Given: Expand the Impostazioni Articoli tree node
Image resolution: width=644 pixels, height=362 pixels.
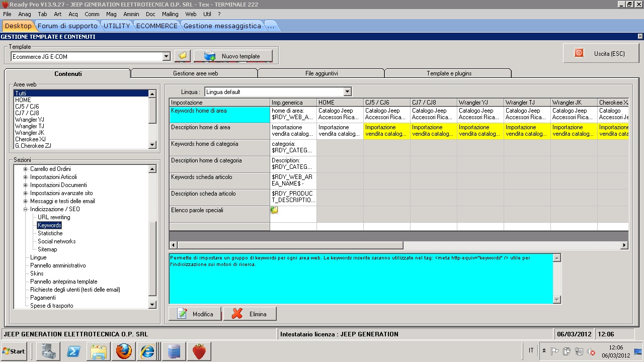Looking at the screenshot, I should point(25,177).
